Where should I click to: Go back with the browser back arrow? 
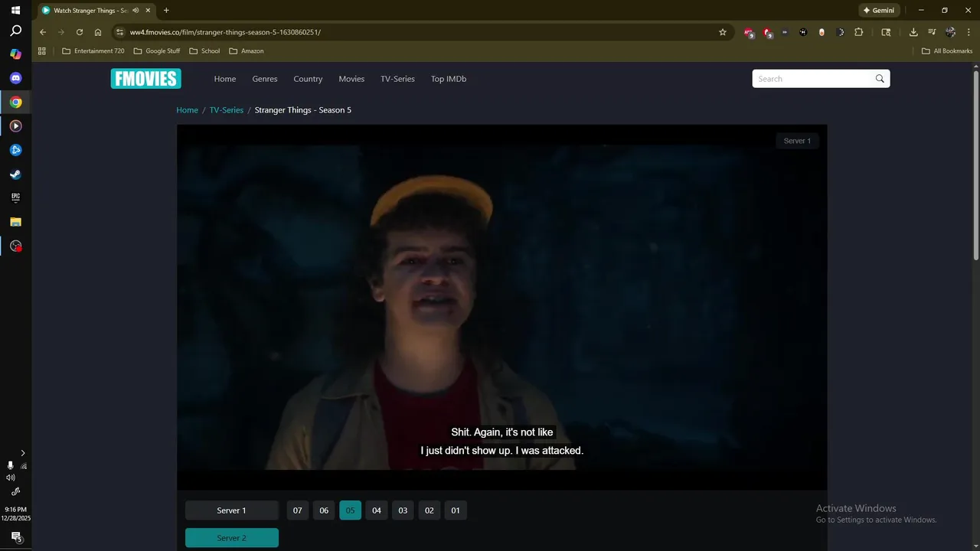click(x=43, y=32)
